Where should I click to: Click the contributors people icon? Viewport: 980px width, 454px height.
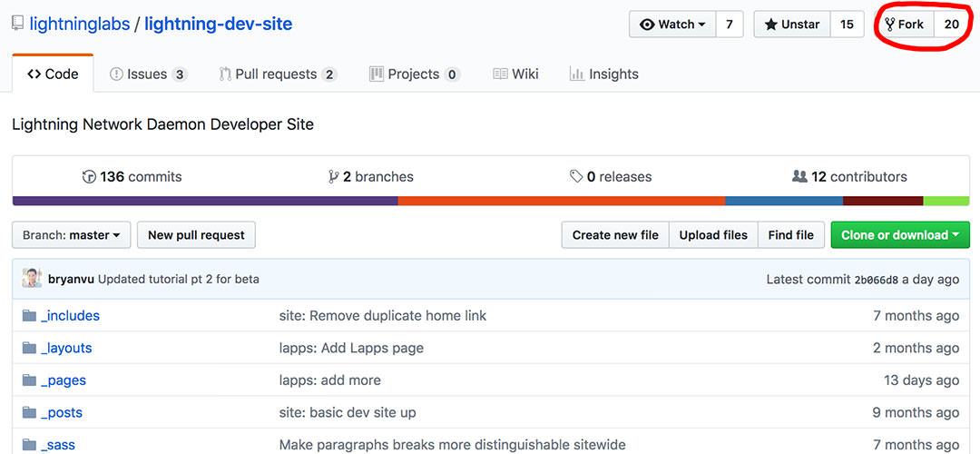tap(799, 177)
